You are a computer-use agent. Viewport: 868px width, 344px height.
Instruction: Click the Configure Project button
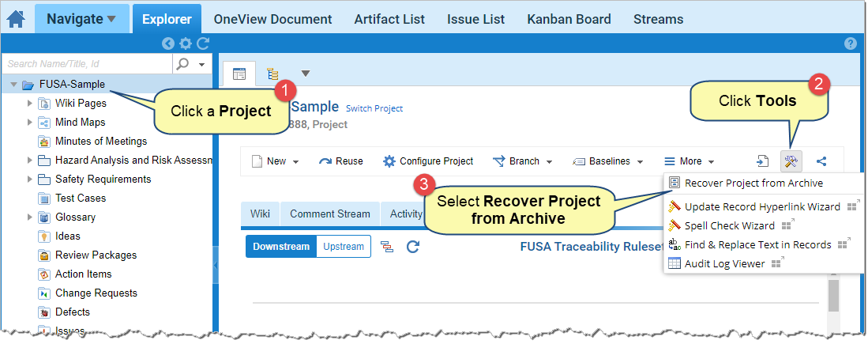(x=428, y=161)
